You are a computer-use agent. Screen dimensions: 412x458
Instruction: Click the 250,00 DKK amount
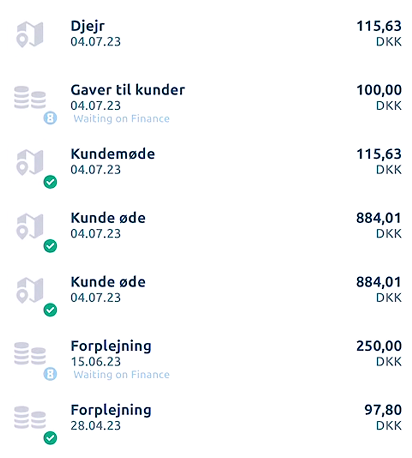coord(379,354)
